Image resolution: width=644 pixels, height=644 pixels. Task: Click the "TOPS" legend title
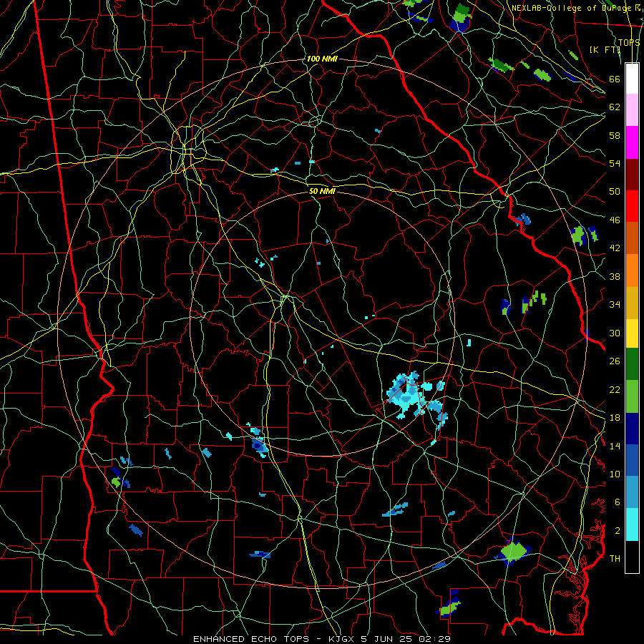(x=629, y=42)
